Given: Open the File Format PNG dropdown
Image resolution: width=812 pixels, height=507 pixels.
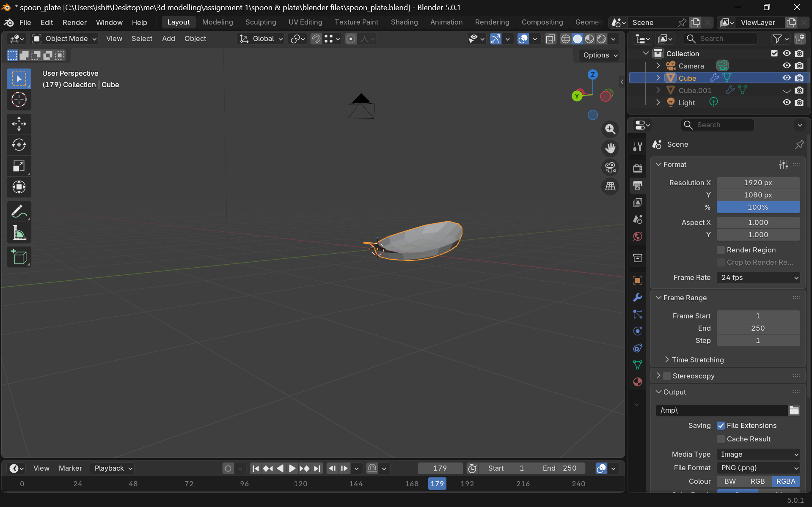Looking at the screenshot, I should [758, 468].
